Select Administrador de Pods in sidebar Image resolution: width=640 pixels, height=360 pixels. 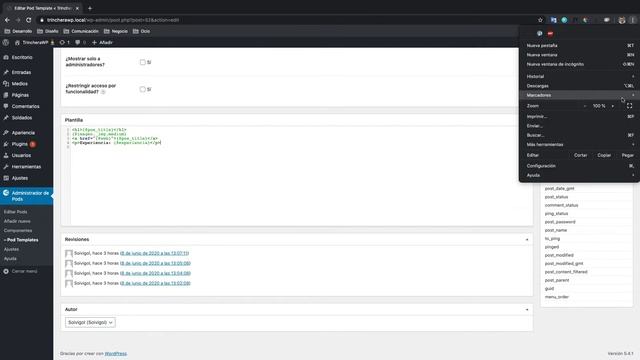[27, 196]
